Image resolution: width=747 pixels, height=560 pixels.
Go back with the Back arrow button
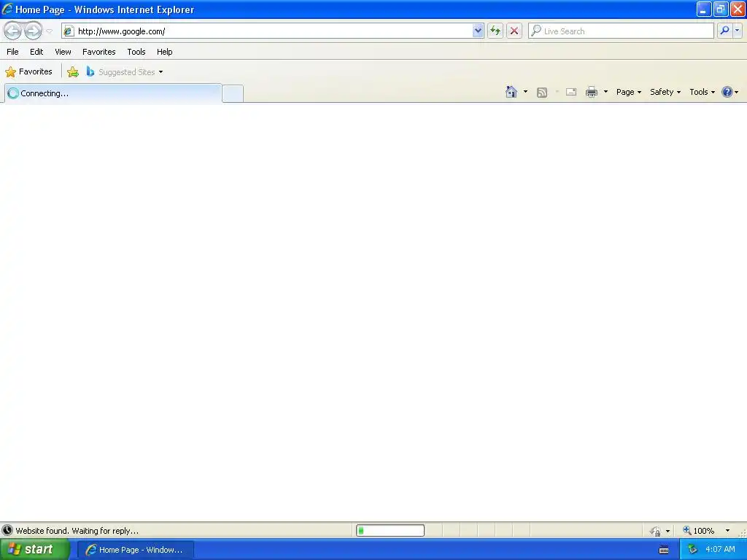pos(13,31)
